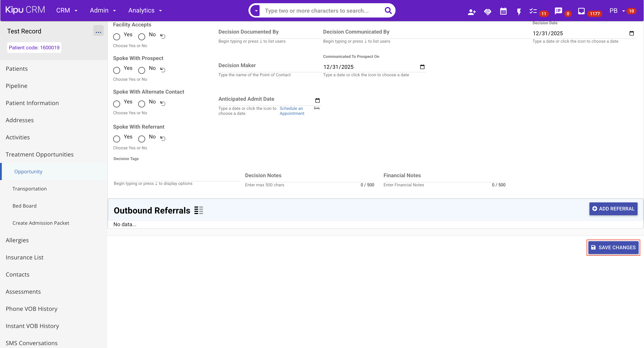Screen dimensions: 644x348
Task: Open the calendar icon in the top bar
Action: pyautogui.click(x=503, y=11)
